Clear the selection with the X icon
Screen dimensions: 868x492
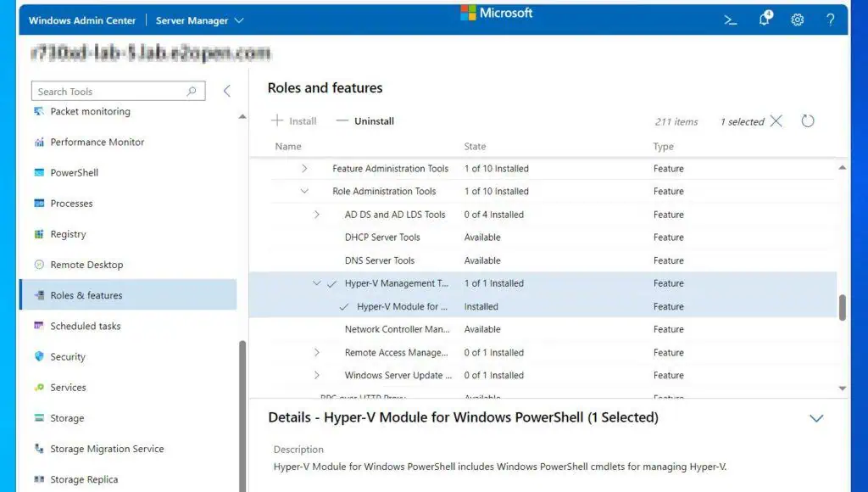click(x=776, y=120)
